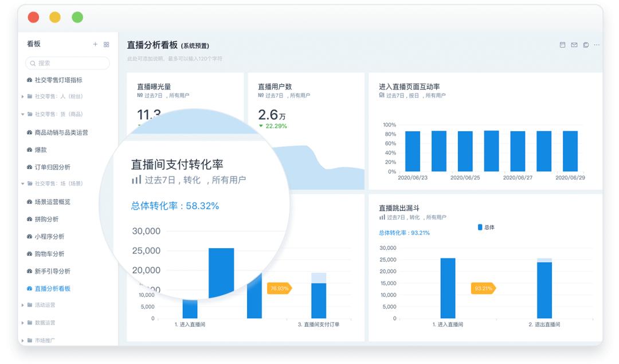Click the 1. 进入直播间 bar in 直播跳出漏斗
Screen dimensions: 619x364
coord(448,288)
